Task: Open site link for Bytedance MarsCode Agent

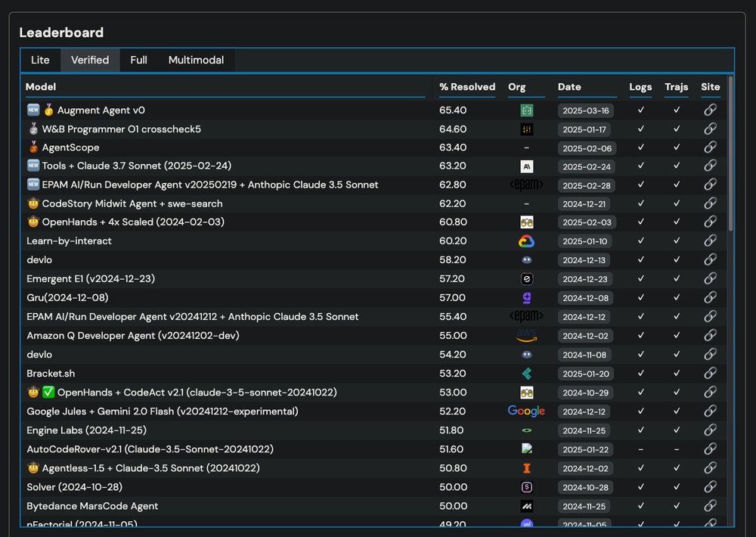Action: point(710,506)
